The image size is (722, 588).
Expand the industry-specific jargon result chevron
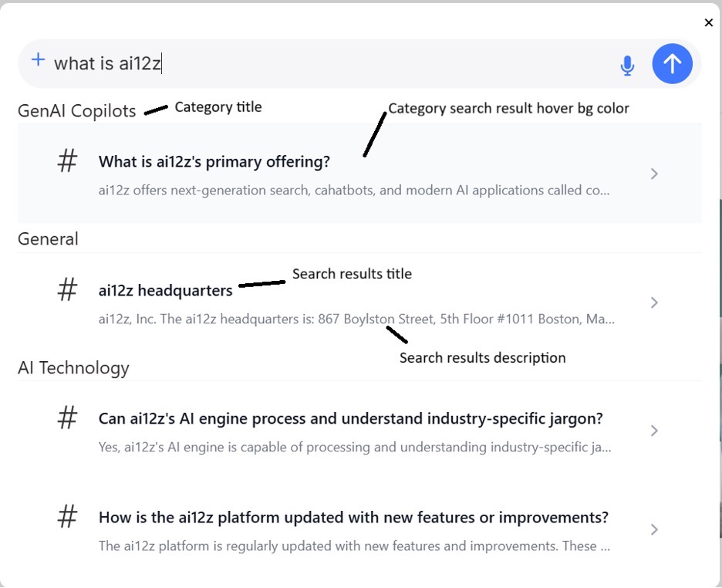click(x=654, y=431)
